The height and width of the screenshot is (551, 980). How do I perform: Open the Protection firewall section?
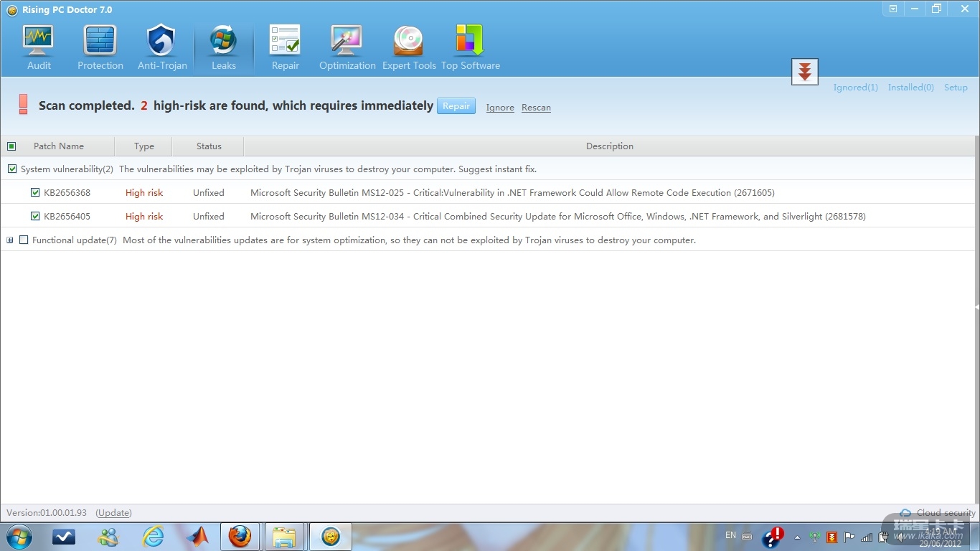[x=100, y=48]
